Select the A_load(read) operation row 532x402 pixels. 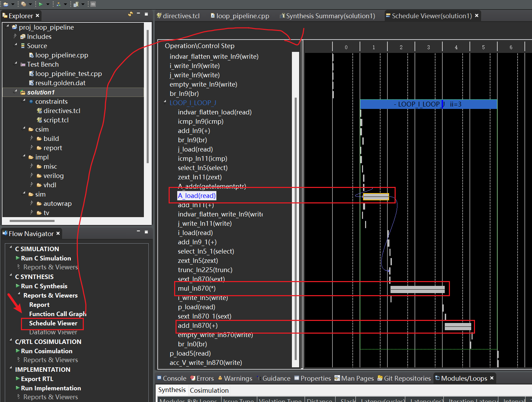click(196, 196)
